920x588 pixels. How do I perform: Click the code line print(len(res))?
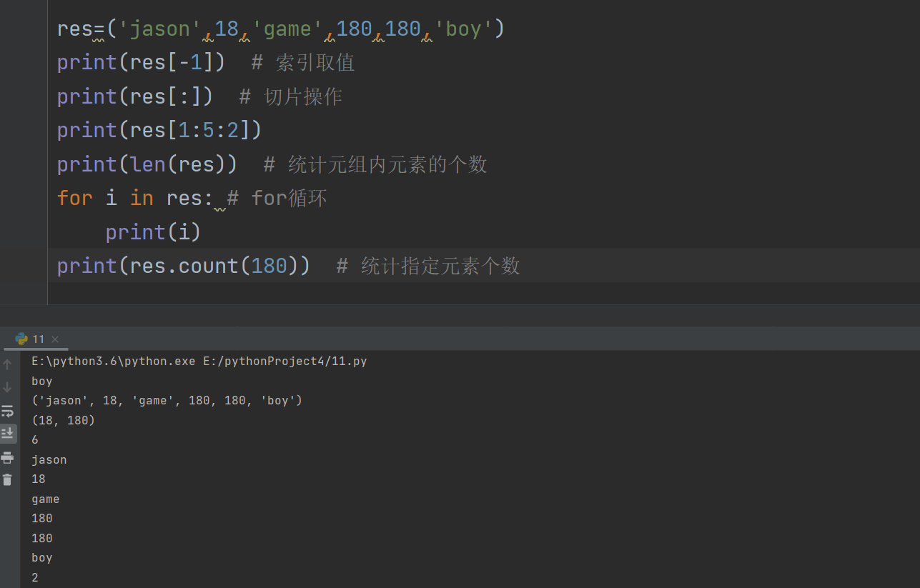tap(147, 164)
